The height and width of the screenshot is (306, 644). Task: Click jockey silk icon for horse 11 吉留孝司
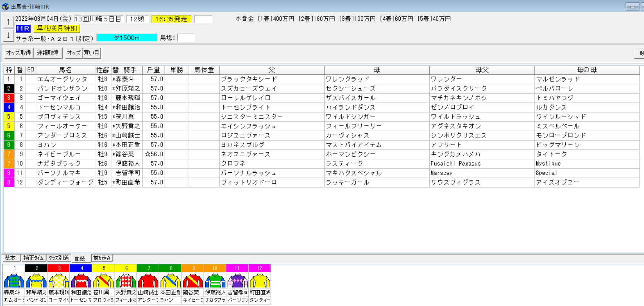pyautogui.click(x=238, y=281)
